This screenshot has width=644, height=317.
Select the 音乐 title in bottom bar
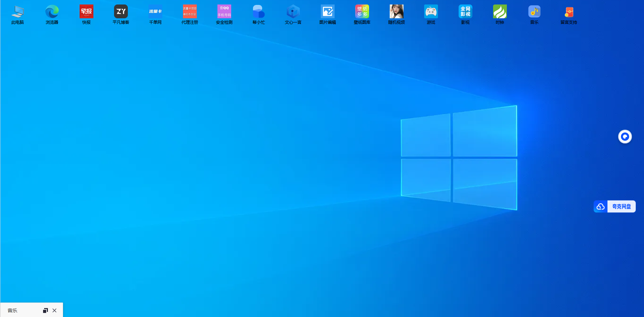coord(12,310)
